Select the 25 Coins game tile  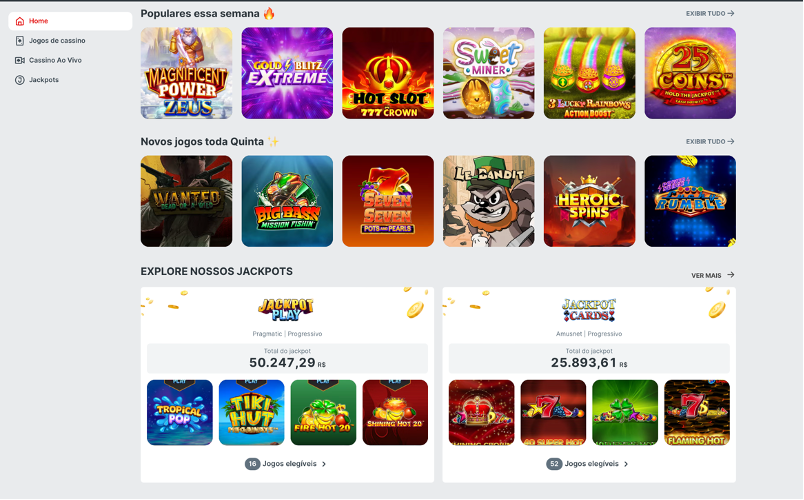pos(690,73)
